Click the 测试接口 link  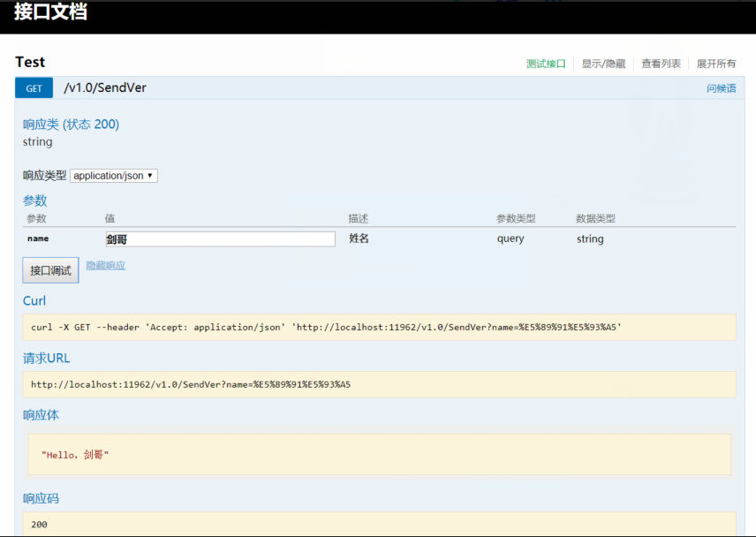(x=546, y=64)
